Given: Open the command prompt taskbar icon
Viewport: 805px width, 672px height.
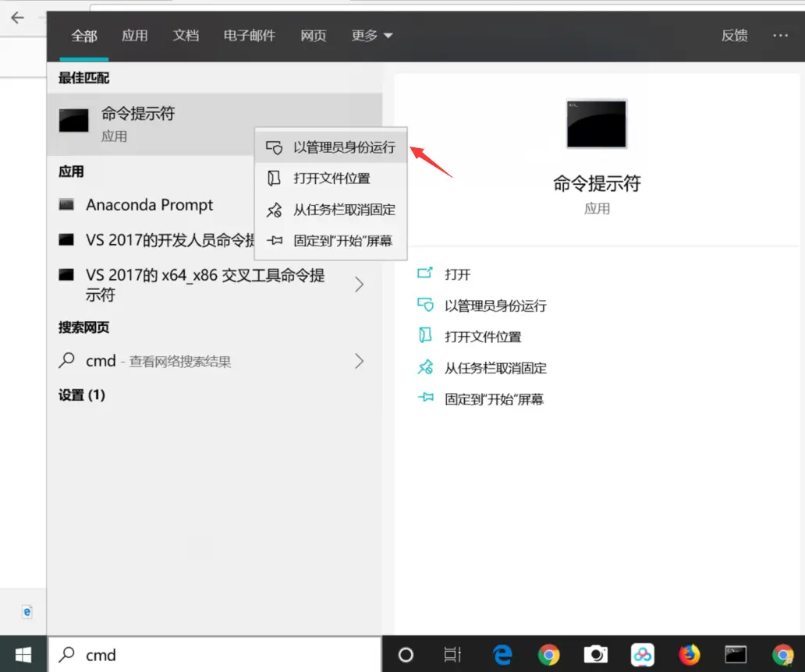Looking at the screenshot, I should click(x=736, y=655).
